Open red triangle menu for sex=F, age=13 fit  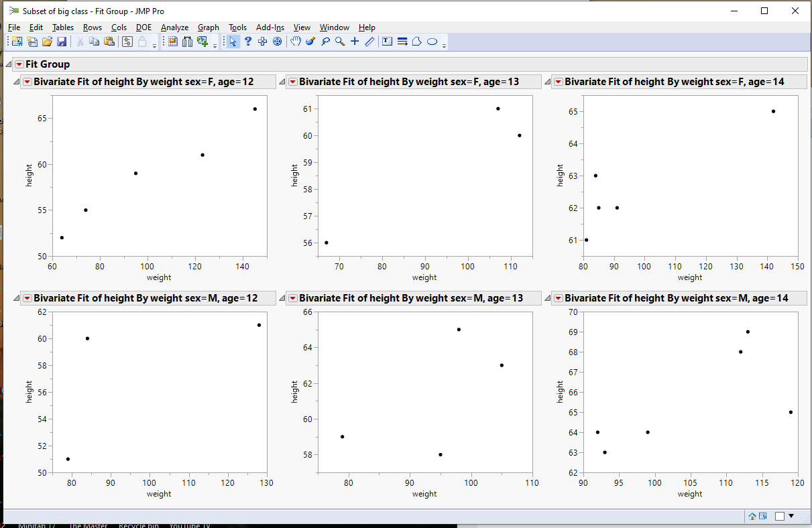tap(293, 81)
